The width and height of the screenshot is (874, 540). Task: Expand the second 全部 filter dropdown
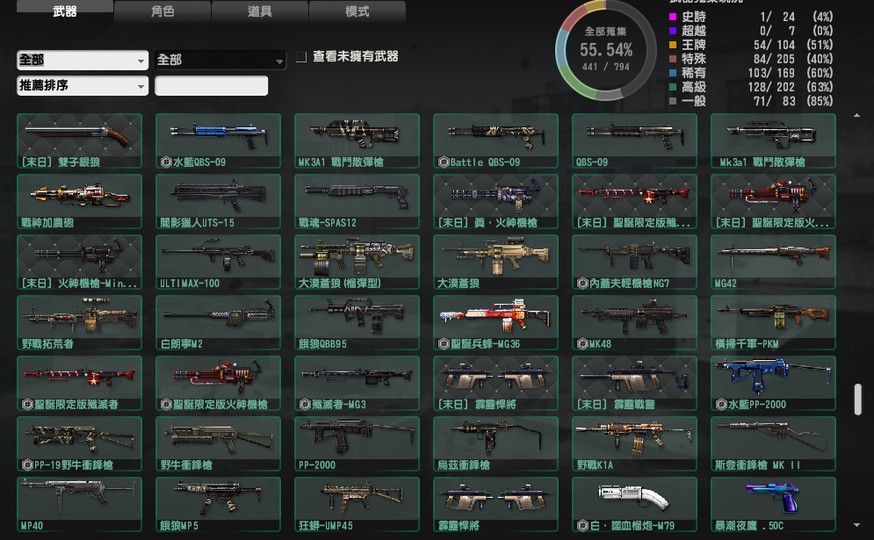tap(220, 60)
